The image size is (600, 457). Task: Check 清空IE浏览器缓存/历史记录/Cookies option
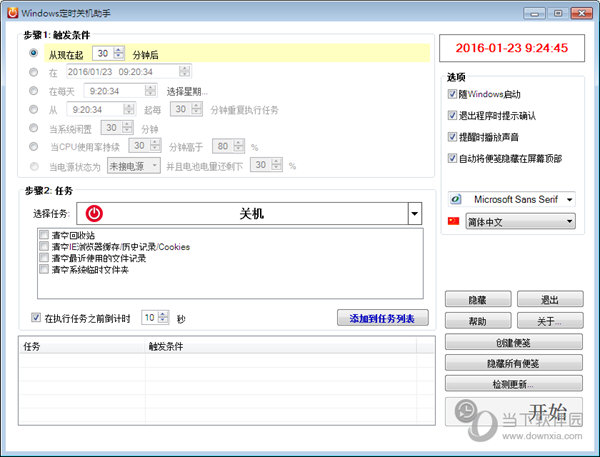point(44,246)
